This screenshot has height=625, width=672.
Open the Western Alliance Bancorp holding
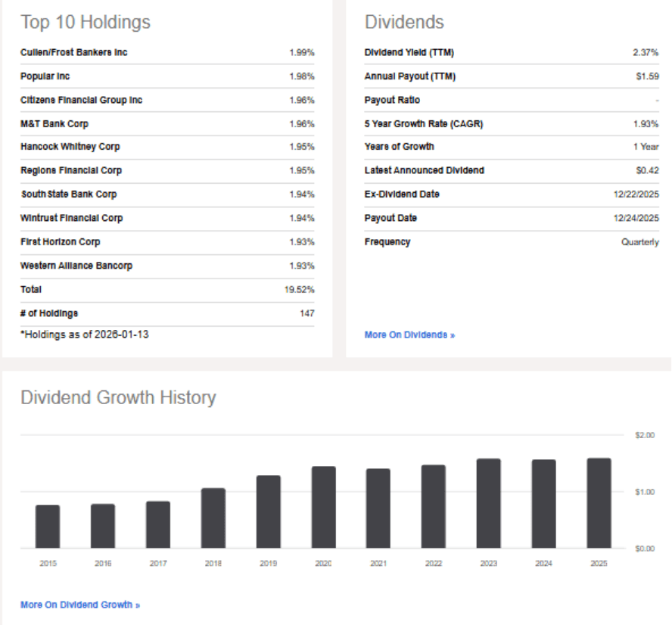tap(75, 266)
